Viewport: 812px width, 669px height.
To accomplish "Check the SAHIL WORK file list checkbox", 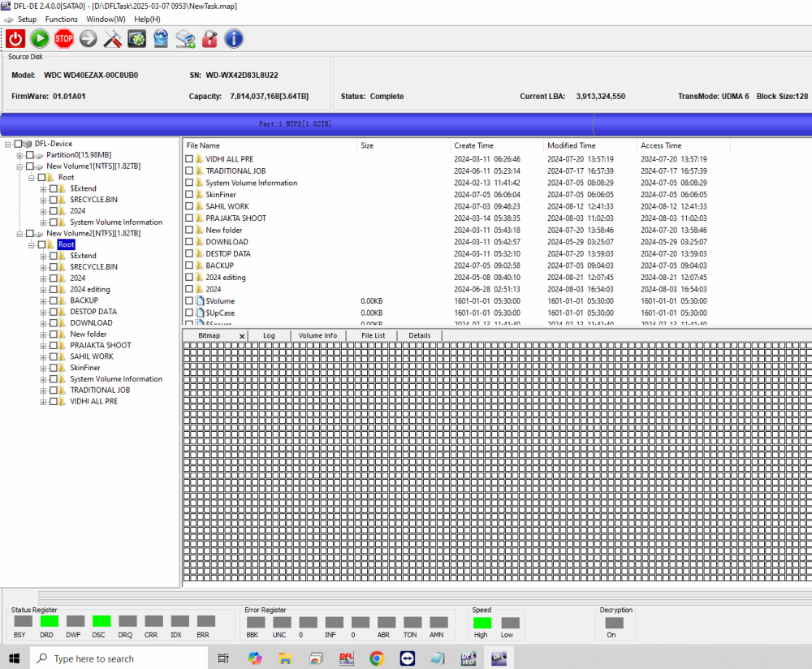I will click(x=189, y=206).
